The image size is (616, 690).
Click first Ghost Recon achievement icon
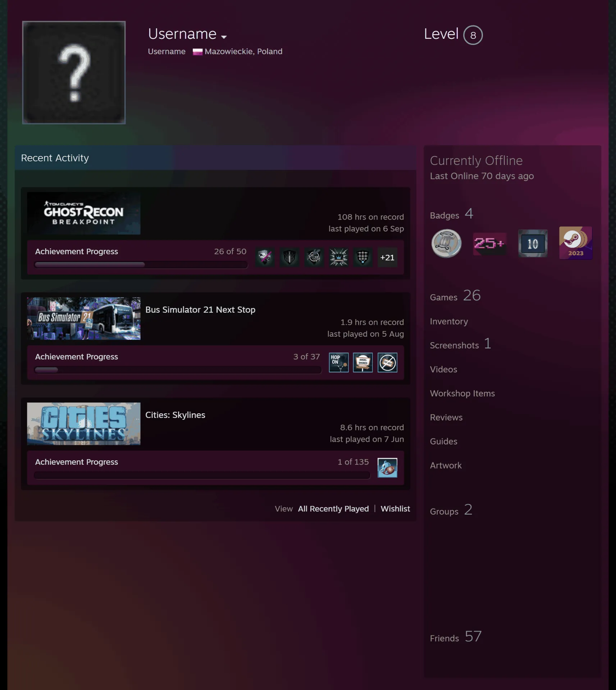[265, 257]
